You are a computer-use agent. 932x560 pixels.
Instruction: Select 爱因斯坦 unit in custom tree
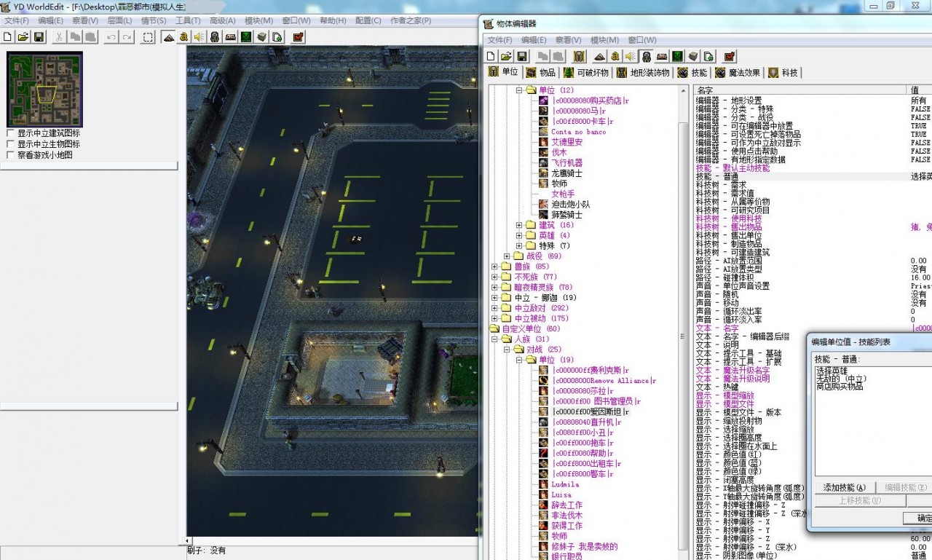click(590, 411)
